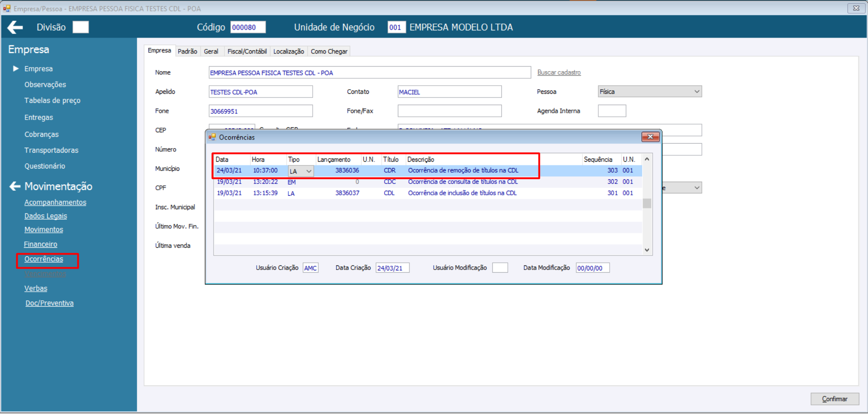Select the row 'Ocorrência de inclusão de títulos na CDL'
The image size is (868, 414).
click(428, 193)
